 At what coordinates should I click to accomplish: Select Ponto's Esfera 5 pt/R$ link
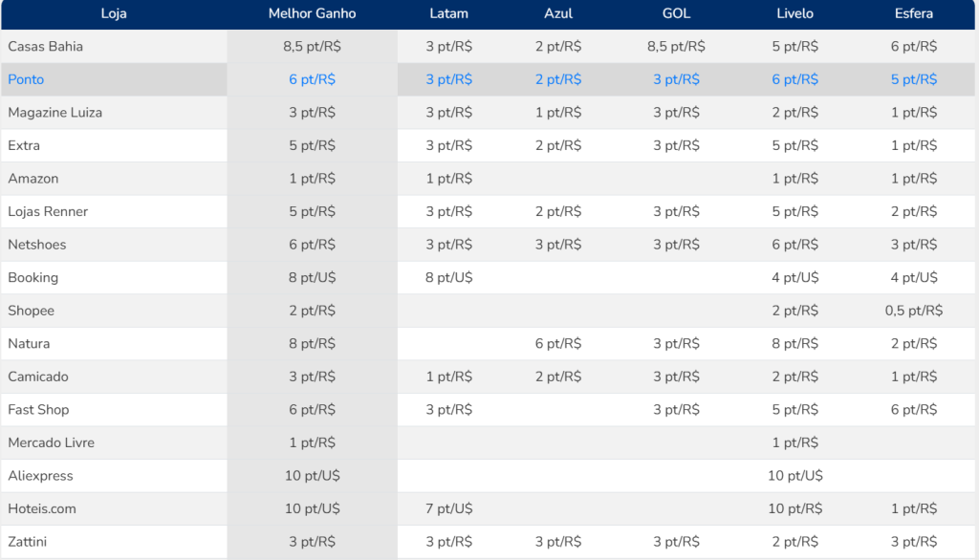(913, 79)
